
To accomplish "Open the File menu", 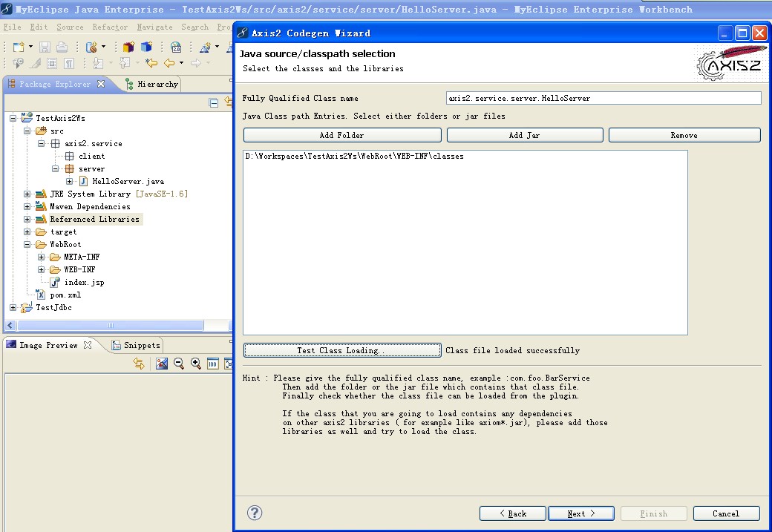I will coord(12,27).
